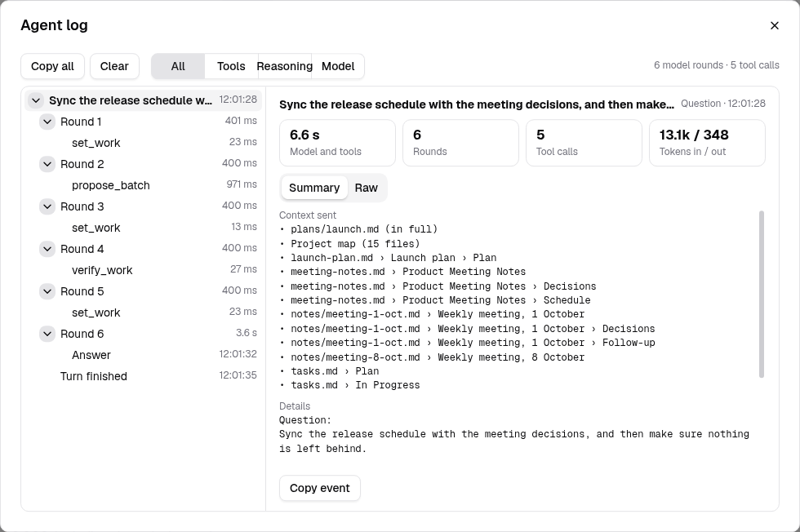Click the Question · 12:01:28 label
800x532 pixels.
[723, 104]
